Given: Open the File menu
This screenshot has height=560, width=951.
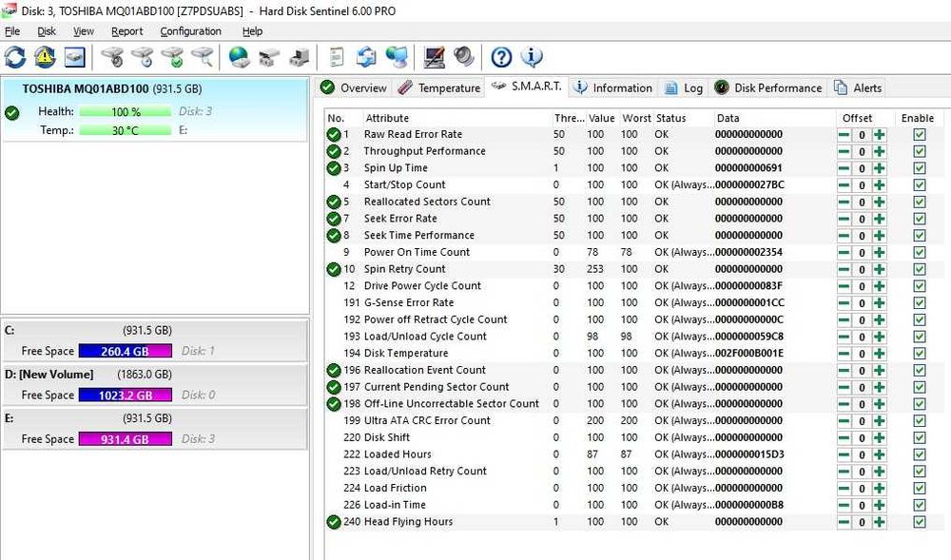Looking at the screenshot, I should click(x=12, y=31).
